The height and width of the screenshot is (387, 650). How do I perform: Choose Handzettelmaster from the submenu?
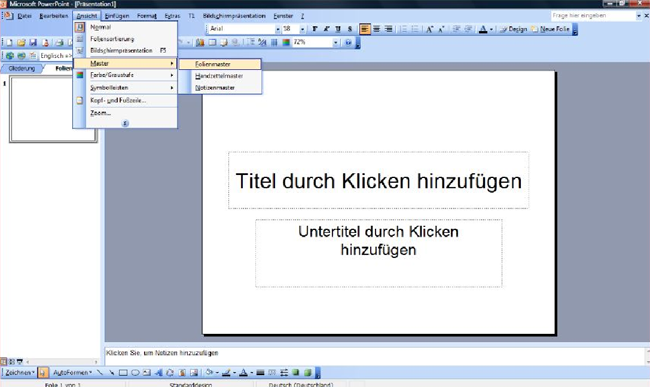coord(220,76)
